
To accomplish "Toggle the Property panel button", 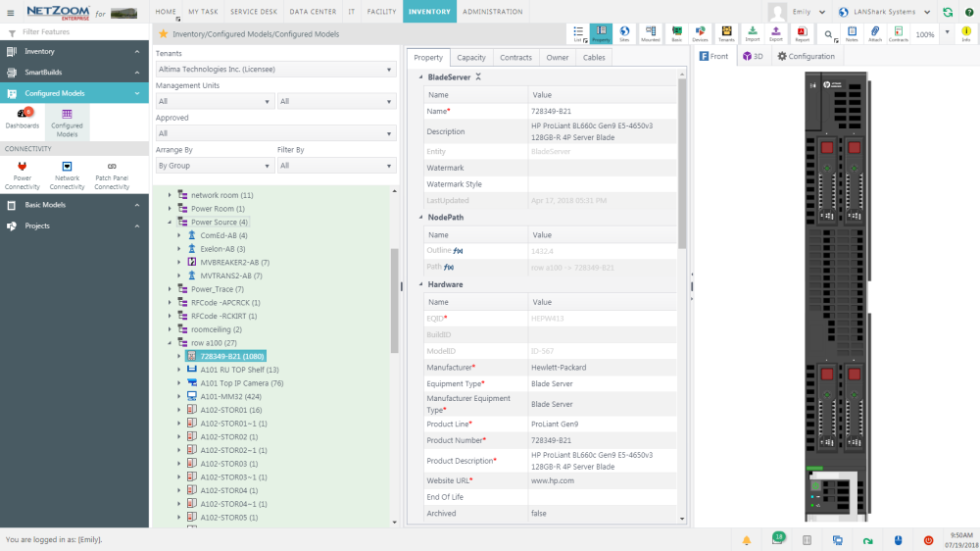I will [x=601, y=34].
